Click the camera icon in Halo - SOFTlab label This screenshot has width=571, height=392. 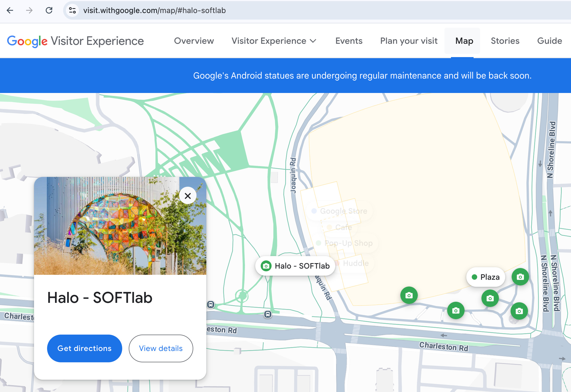tap(266, 266)
